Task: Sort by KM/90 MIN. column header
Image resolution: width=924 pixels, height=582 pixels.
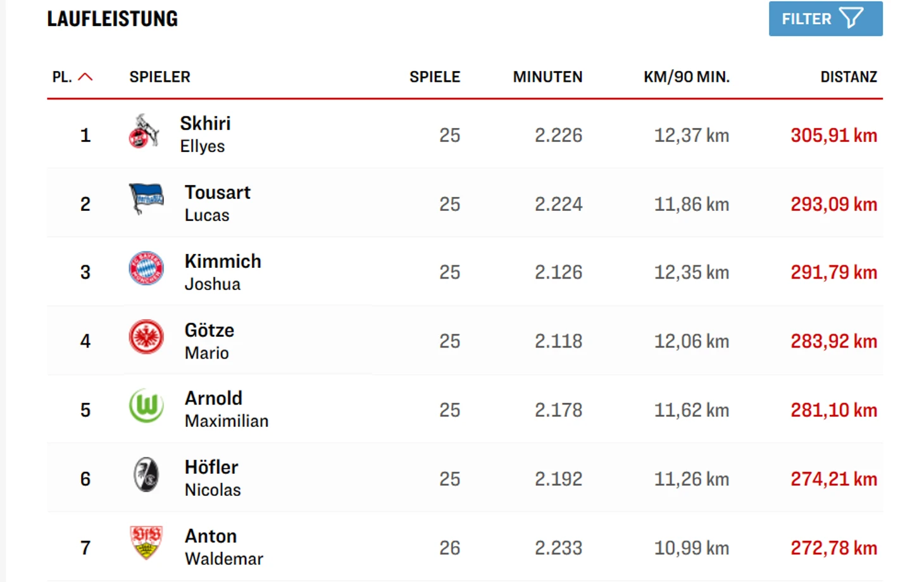Action: 686,77
